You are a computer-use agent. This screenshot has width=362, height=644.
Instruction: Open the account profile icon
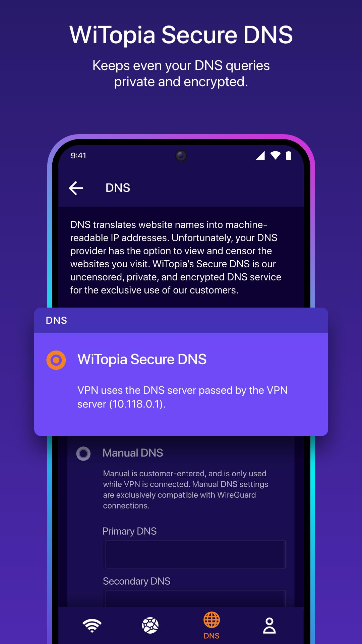[x=269, y=626]
